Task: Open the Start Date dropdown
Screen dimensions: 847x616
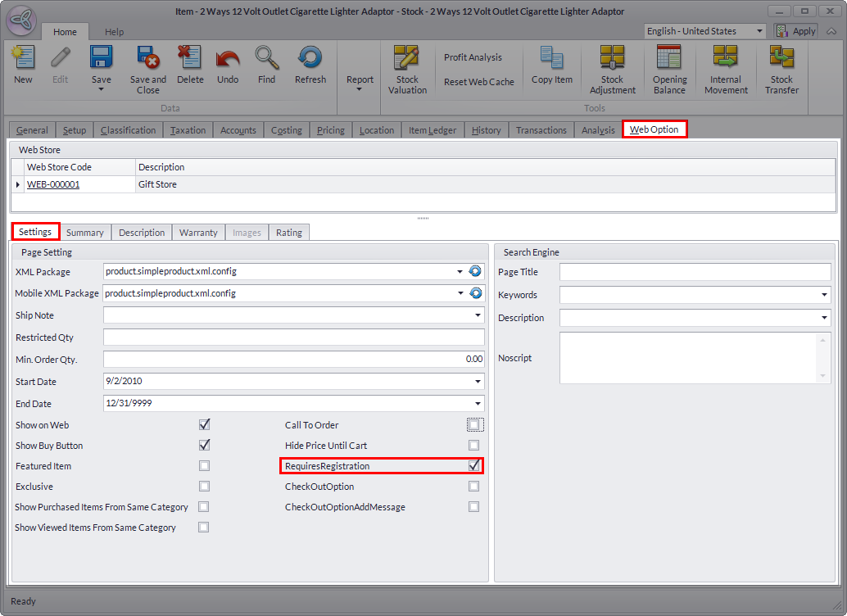Action: (478, 382)
